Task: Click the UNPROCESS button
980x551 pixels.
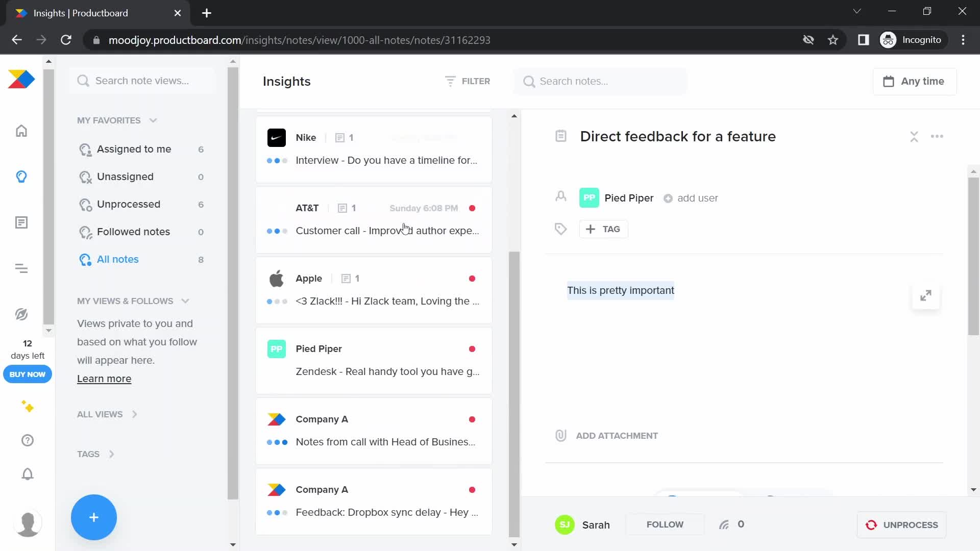Action: [901, 524]
